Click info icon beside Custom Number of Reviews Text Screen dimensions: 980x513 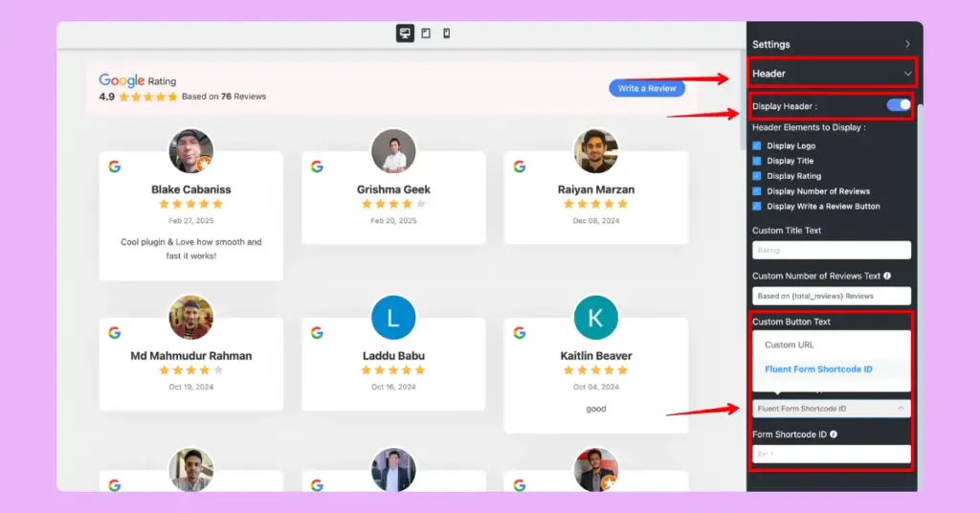(887, 276)
